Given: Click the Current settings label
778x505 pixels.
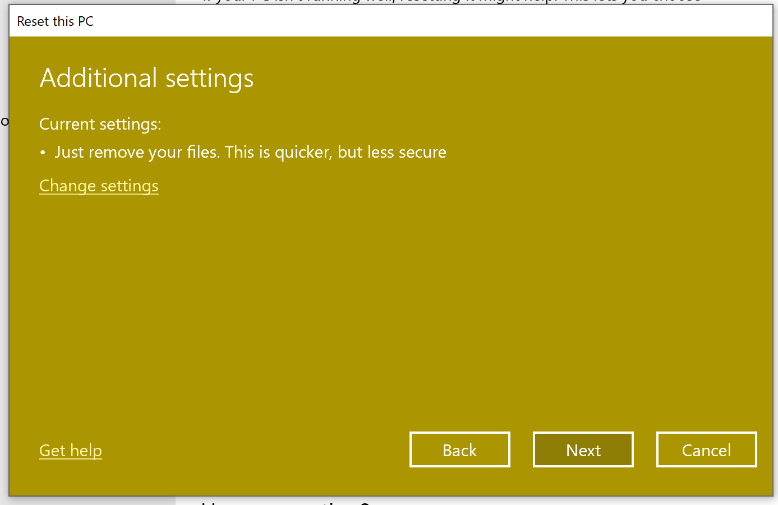Looking at the screenshot, I should [100, 124].
